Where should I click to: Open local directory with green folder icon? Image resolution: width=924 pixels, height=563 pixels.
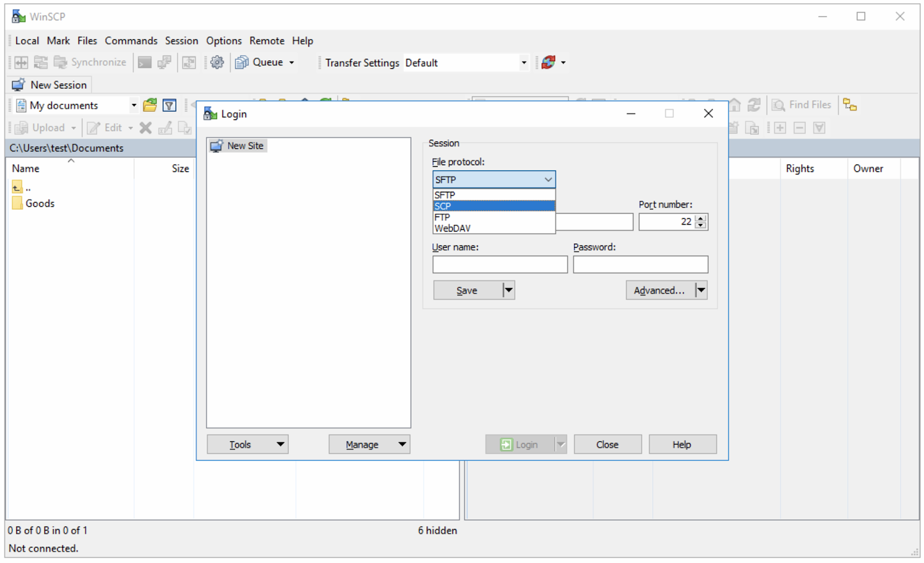pos(150,105)
